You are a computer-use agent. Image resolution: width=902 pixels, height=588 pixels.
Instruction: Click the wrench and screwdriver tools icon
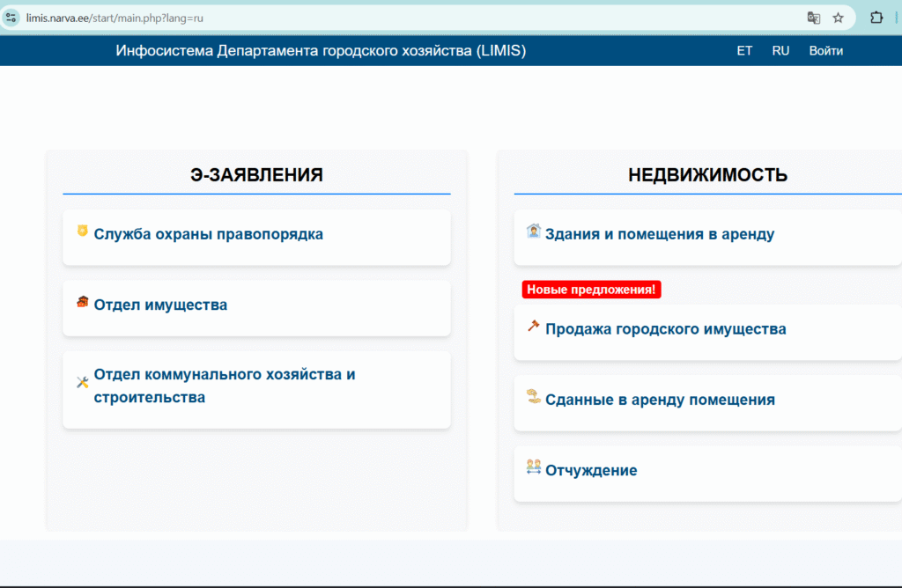pyautogui.click(x=83, y=382)
